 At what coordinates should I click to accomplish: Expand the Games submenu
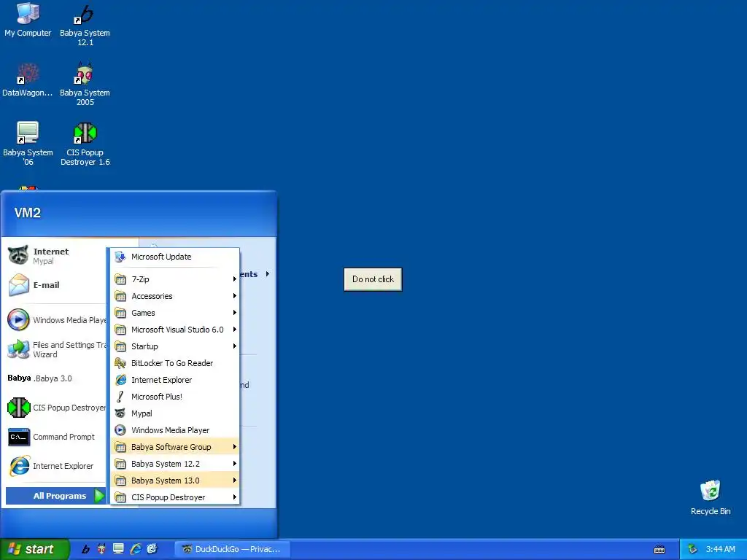[x=175, y=313]
